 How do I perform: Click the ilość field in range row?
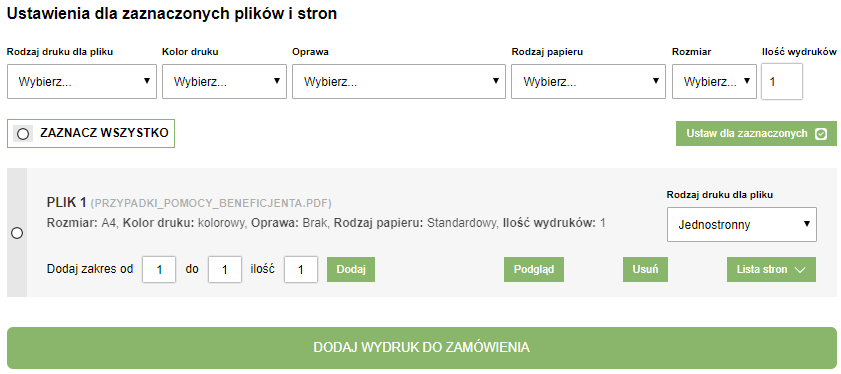point(301,269)
